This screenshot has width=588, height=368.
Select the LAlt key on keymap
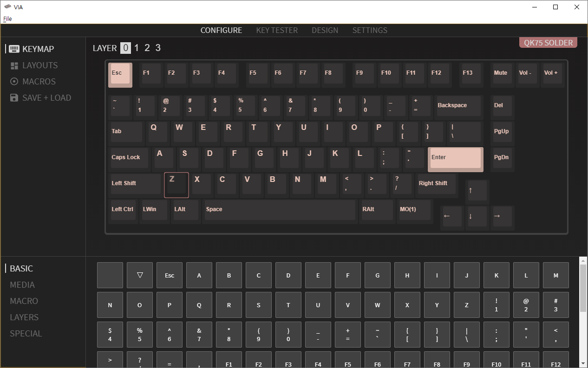pos(186,212)
